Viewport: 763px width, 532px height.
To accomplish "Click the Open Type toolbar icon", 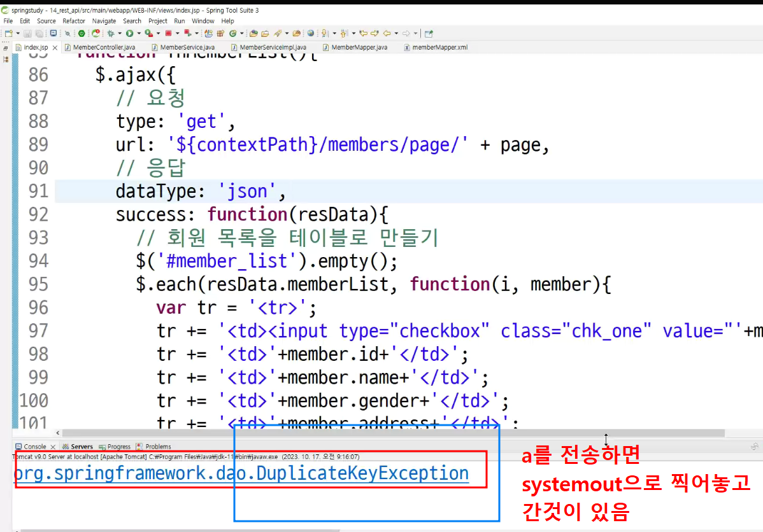I will click(208, 34).
